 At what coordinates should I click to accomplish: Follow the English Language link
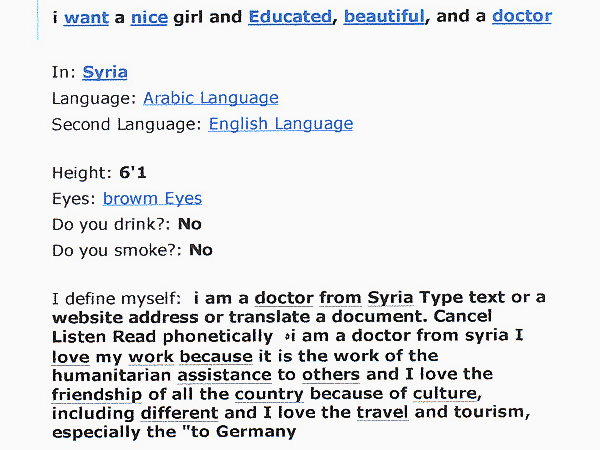tap(281, 124)
